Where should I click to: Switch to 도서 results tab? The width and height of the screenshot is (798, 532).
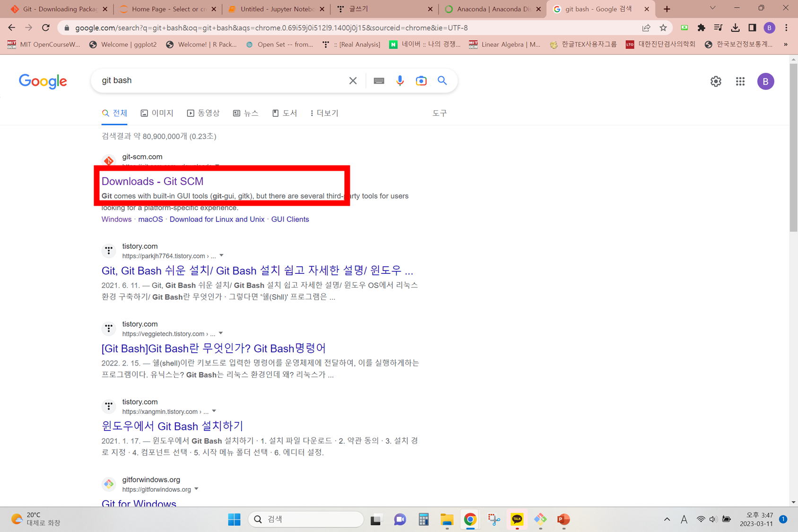point(285,113)
